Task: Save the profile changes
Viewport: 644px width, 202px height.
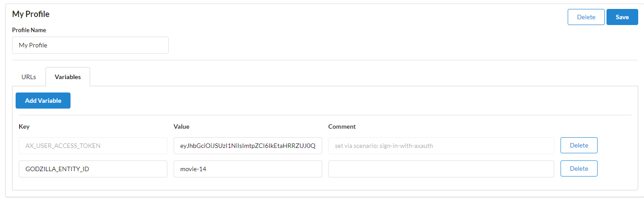Action: pos(622,17)
